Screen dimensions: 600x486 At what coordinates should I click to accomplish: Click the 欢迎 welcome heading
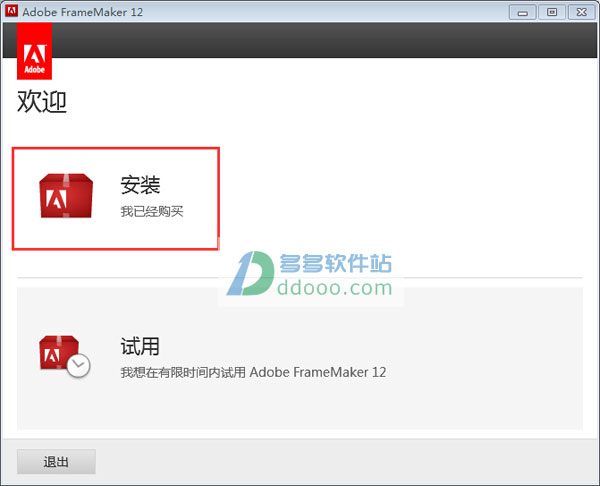point(42,102)
